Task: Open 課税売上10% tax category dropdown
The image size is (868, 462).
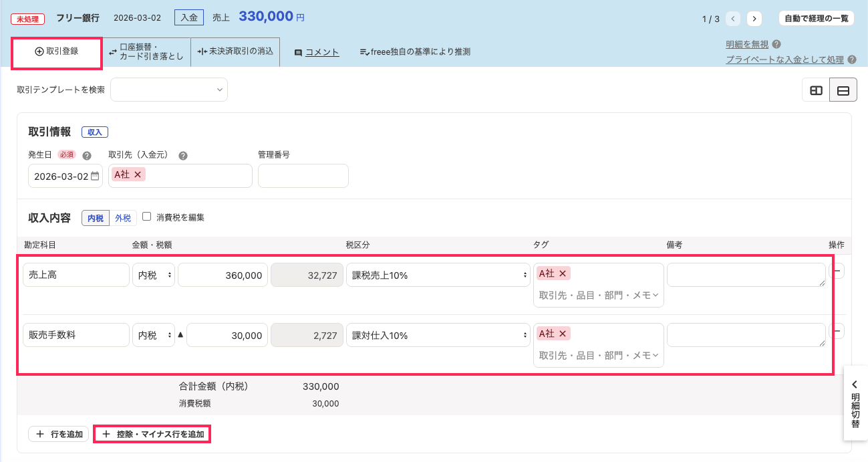Action: [x=438, y=275]
